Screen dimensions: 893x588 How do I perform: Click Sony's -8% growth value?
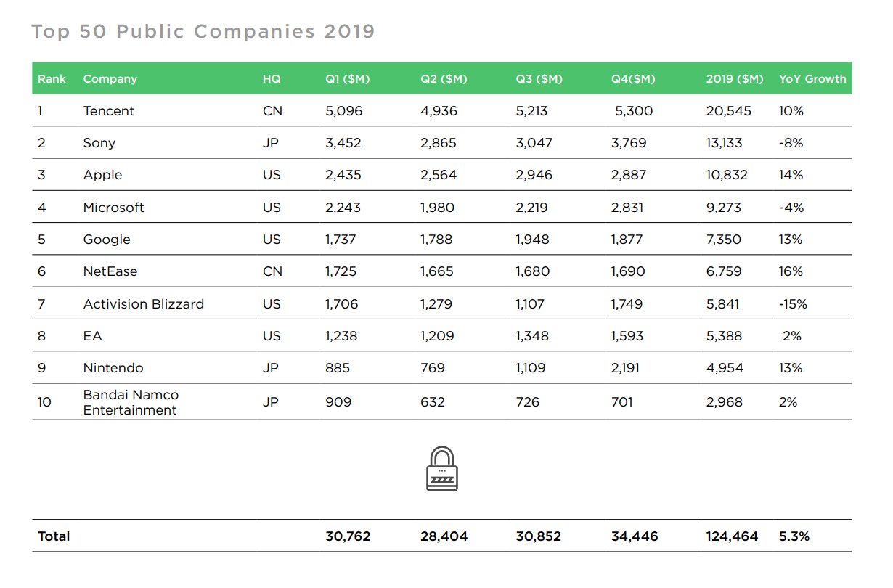tap(791, 143)
